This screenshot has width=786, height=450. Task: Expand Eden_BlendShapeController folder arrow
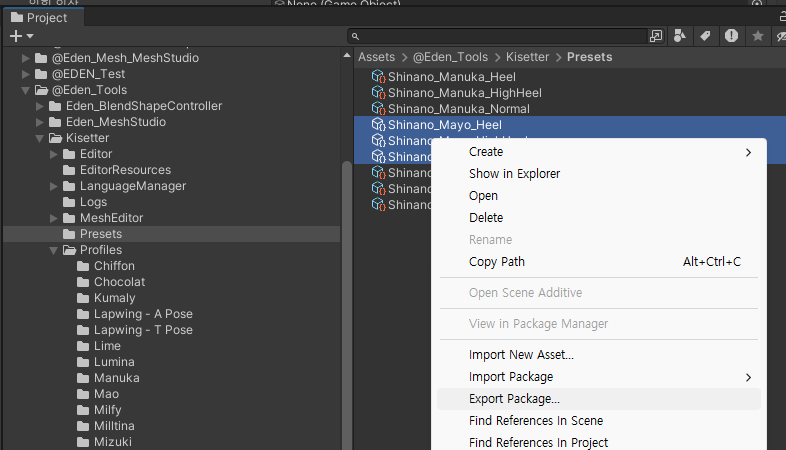point(40,106)
